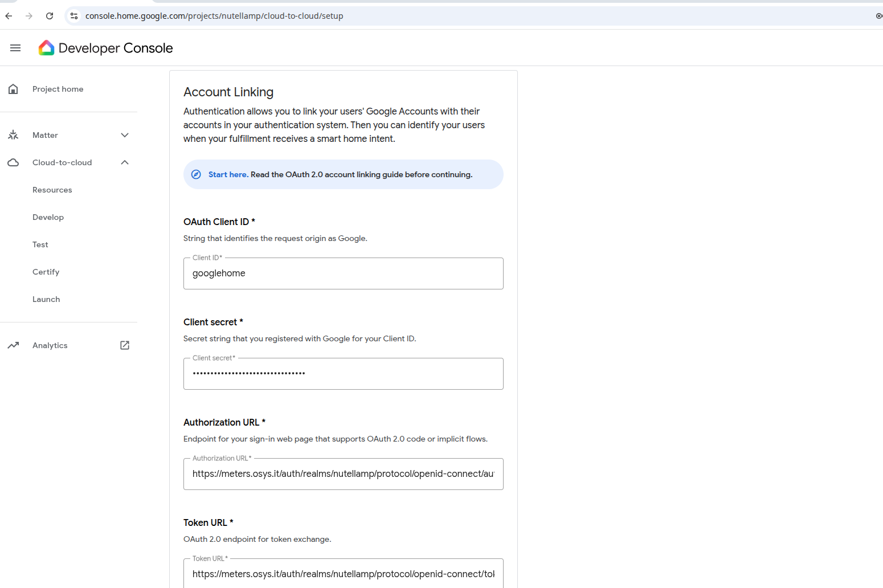
Task: Click the site information icon in address bar
Action: tap(74, 16)
